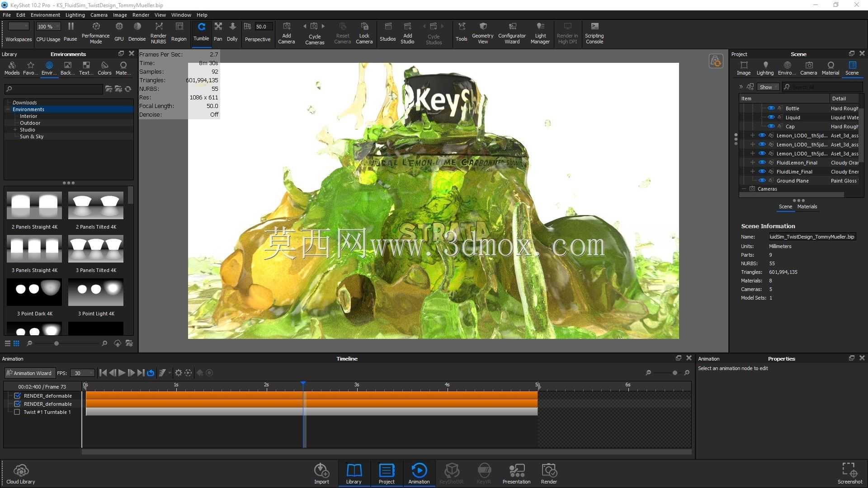Adjust the library thumbnail size slider
The image size is (868, 488).
56,343
